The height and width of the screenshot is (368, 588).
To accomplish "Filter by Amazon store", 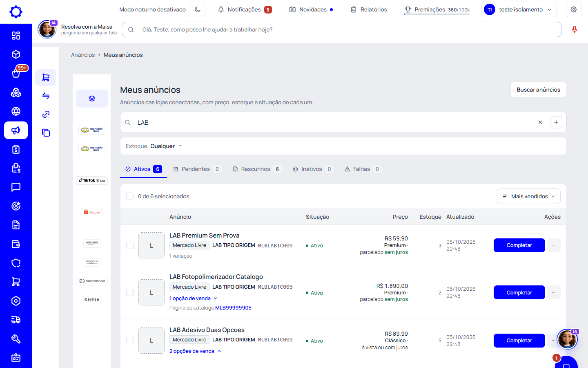I will (x=92, y=243).
